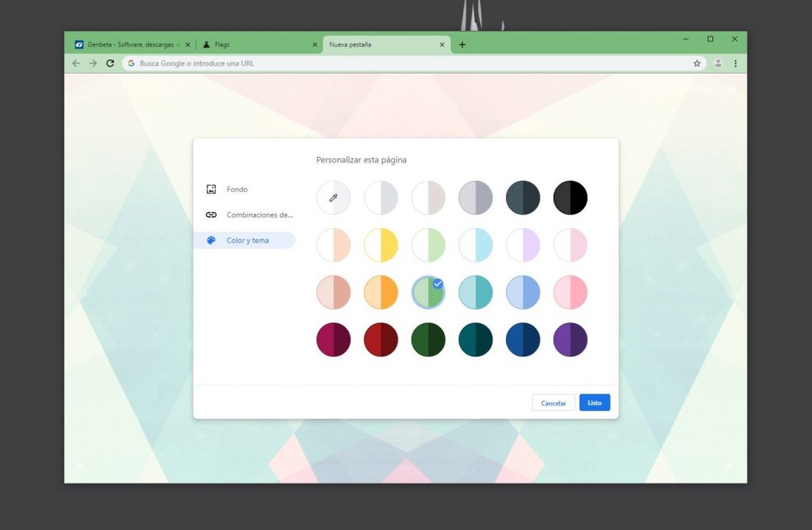Open the Chrome three-dot menu icon

[x=734, y=63]
